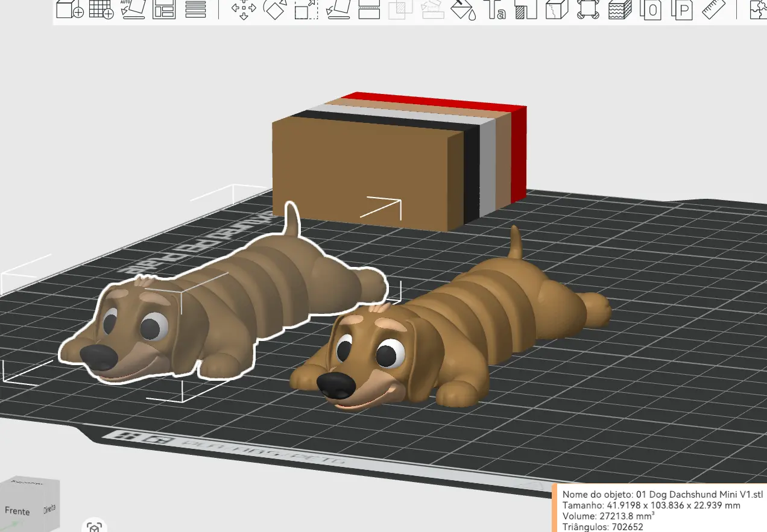Run Auto orient from the toolbar
The height and width of the screenshot is (532, 767).
click(x=133, y=10)
